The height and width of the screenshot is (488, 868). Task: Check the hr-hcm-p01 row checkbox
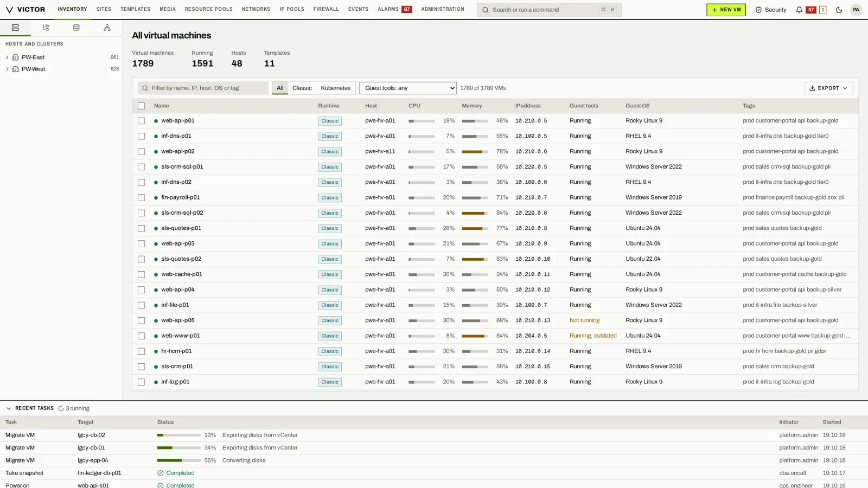pyautogui.click(x=142, y=351)
